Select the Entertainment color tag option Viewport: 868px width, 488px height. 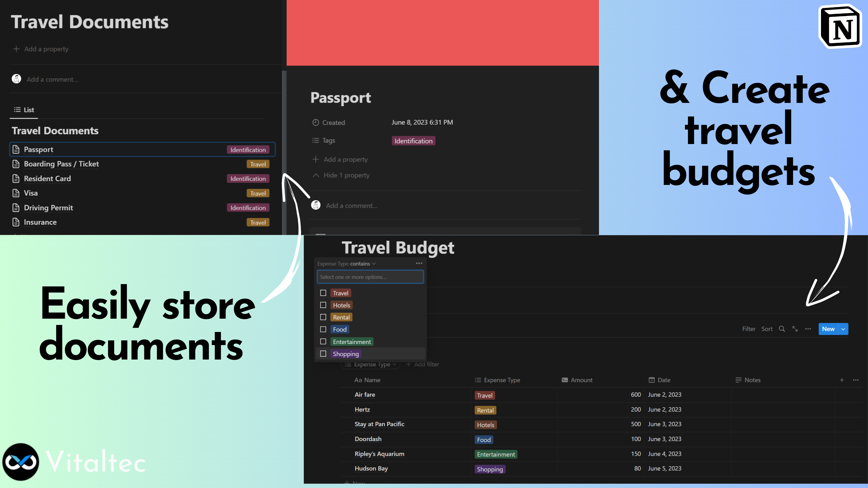[352, 341]
